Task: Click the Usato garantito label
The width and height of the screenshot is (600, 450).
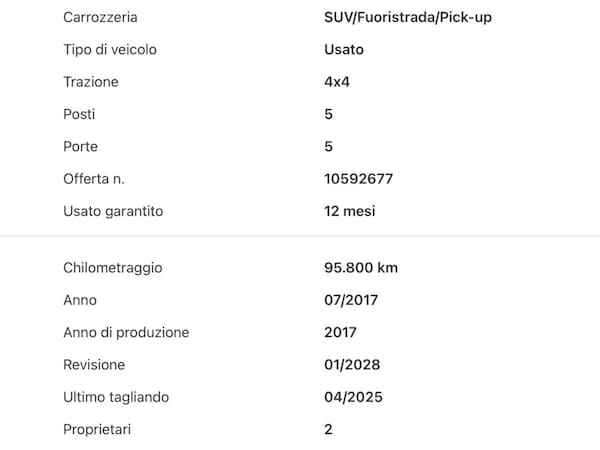Action: [x=113, y=211]
